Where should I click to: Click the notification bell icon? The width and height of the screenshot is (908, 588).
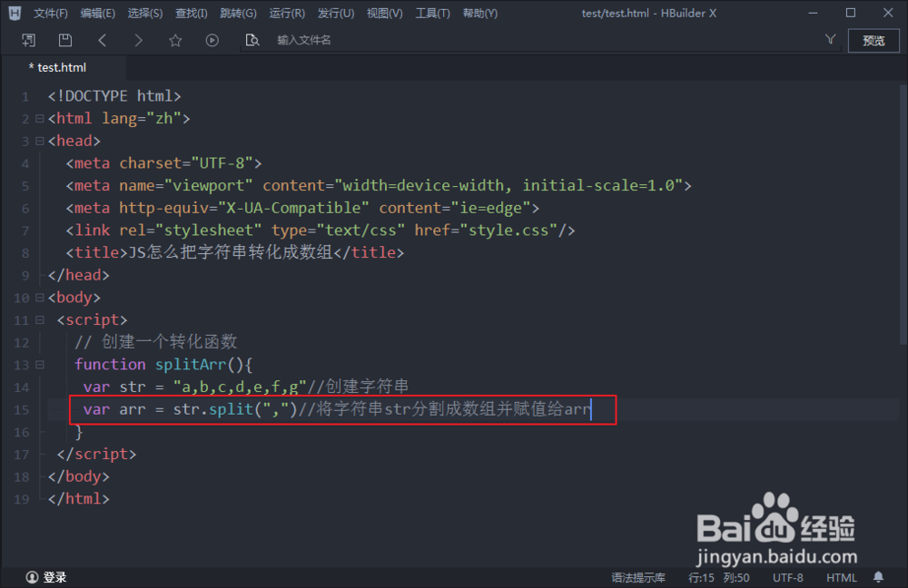pyautogui.click(x=878, y=577)
